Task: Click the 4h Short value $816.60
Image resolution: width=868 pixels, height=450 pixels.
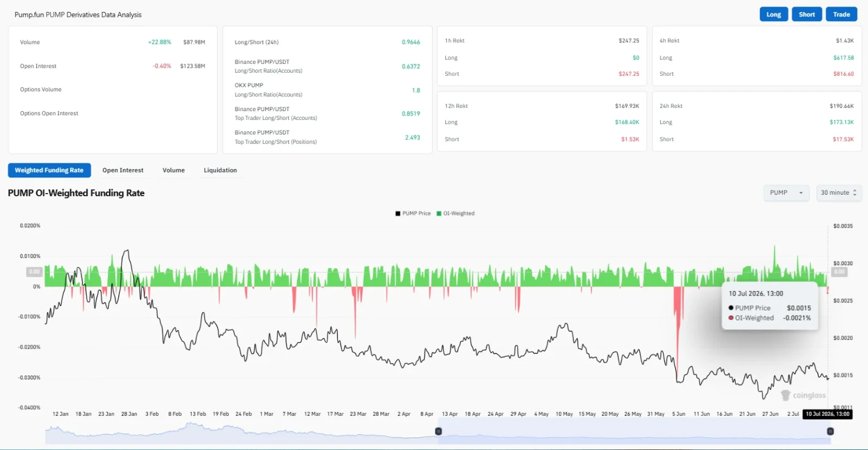Action: [x=844, y=74]
